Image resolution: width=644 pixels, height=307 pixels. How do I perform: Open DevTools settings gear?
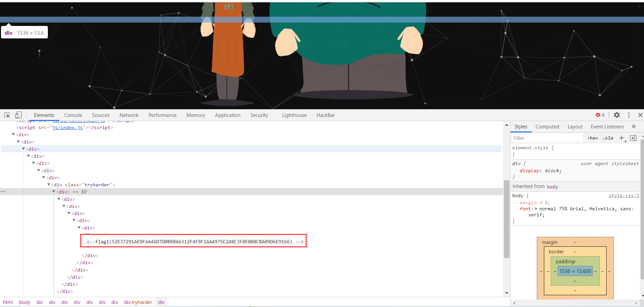[x=617, y=115]
